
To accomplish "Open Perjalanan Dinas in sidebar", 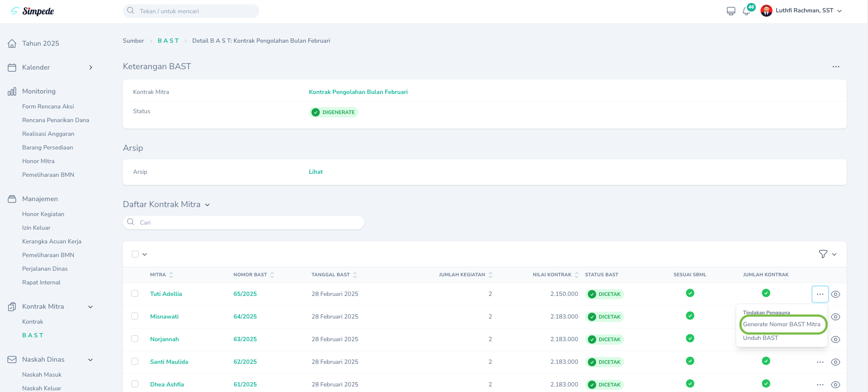I will [x=45, y=269].
